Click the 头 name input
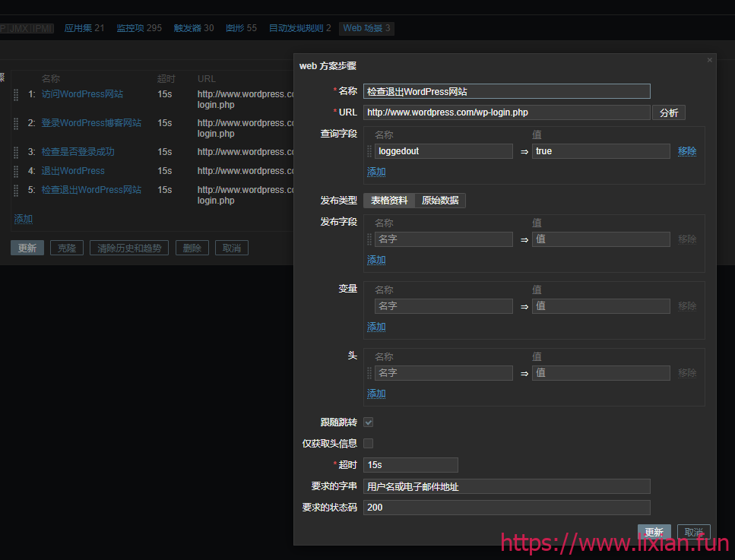The width and height of the screenshot is (735, 560). coord(443,373)
